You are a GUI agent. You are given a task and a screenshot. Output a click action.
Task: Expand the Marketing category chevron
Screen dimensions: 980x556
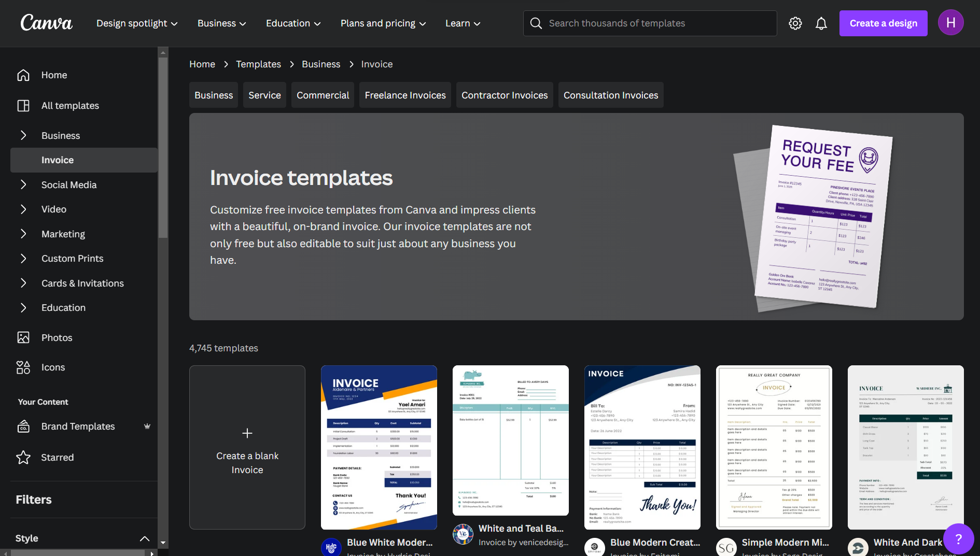click(x=23, y=234)
